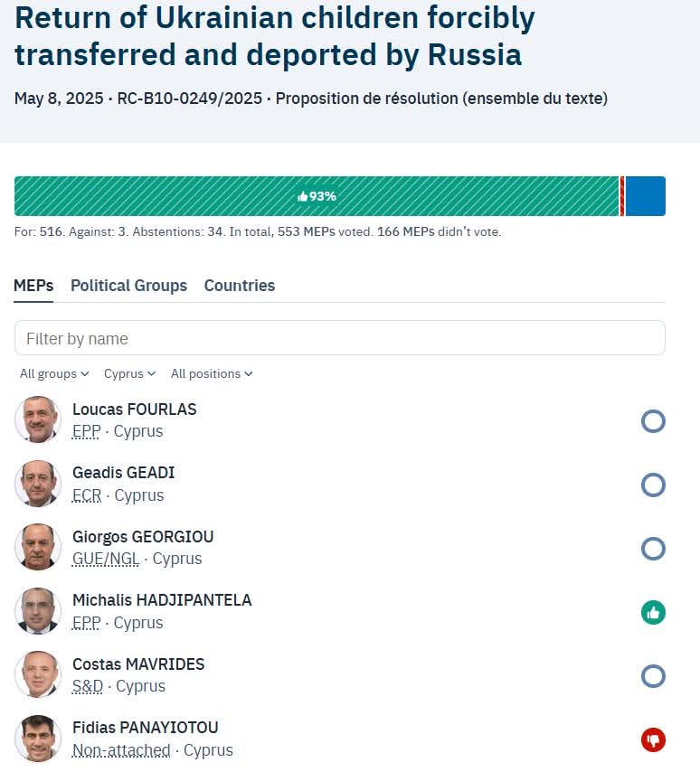Click the Filter by name input field
This screenshot has height=772, width=700.
coord(340,338)
